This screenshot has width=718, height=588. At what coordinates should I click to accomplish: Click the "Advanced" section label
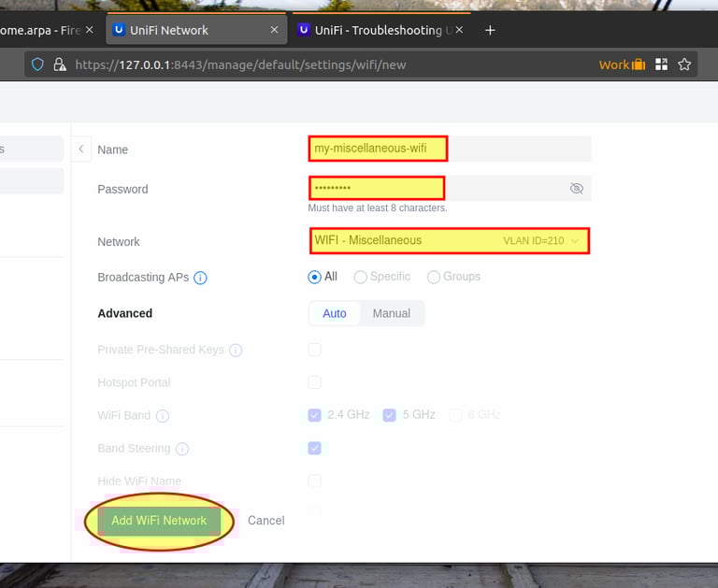pyautogui.click(x=125, y=314)
